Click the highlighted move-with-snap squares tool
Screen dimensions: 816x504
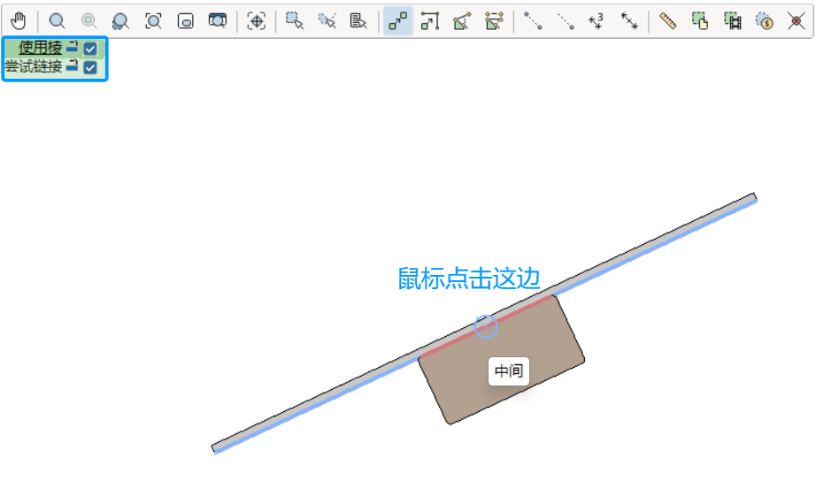398,21
